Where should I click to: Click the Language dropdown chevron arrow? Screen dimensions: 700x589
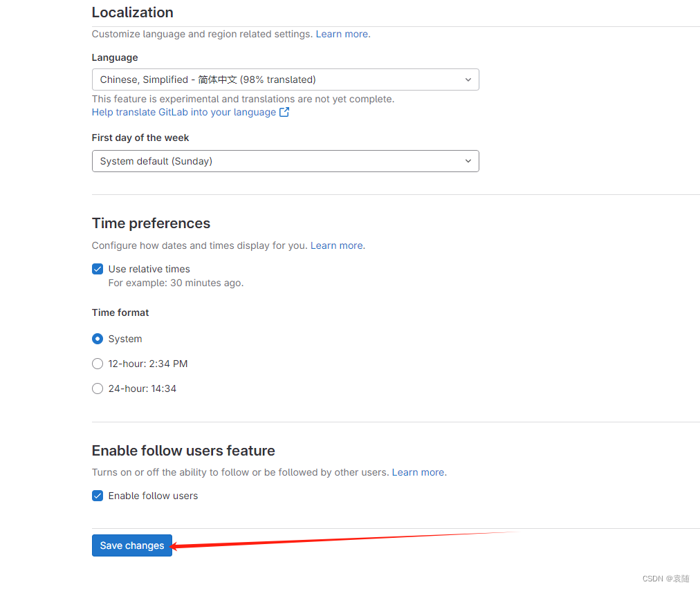coord(468,80)
